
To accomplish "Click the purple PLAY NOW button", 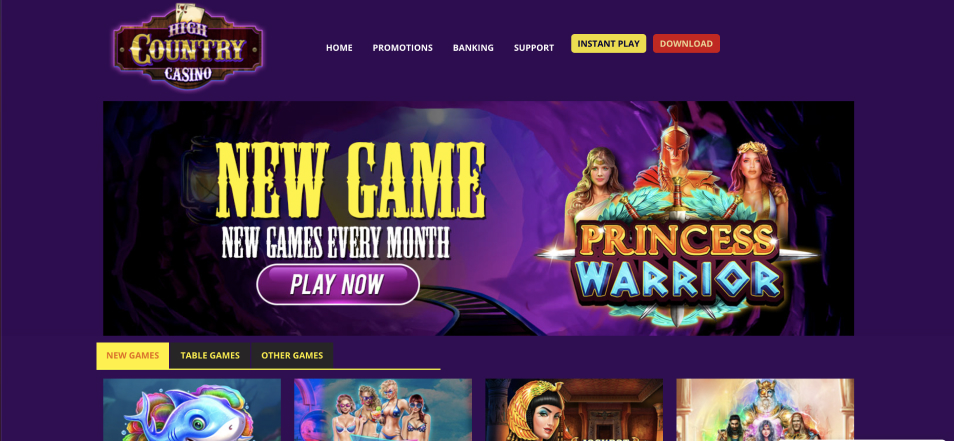I will [338, 285].
